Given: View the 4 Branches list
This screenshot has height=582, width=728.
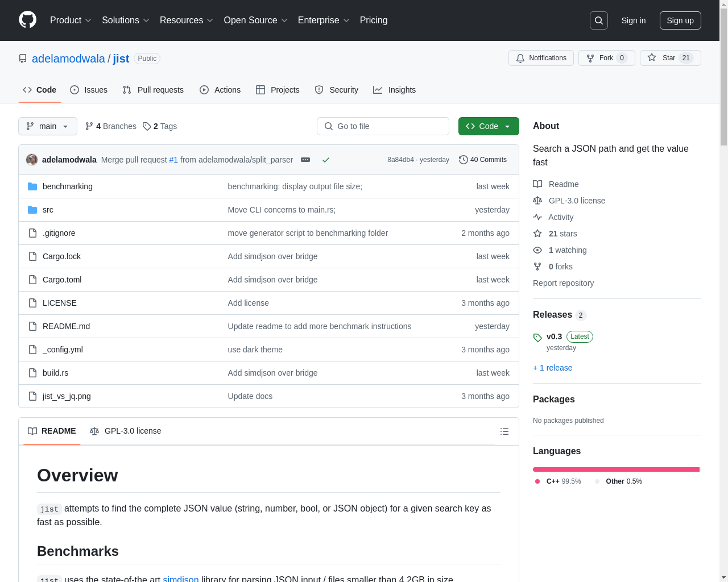Looking at the screenshot, I should pyautogui.click(x=111, y=126).
